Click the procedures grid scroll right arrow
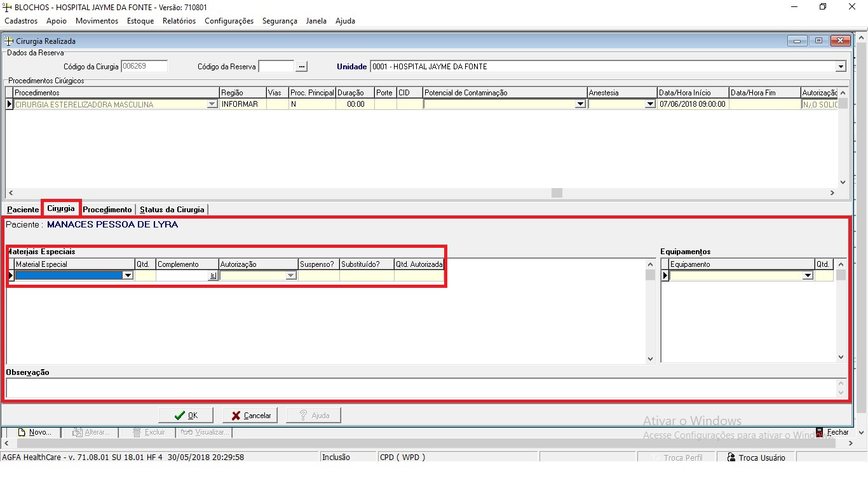 pos(832,193)
